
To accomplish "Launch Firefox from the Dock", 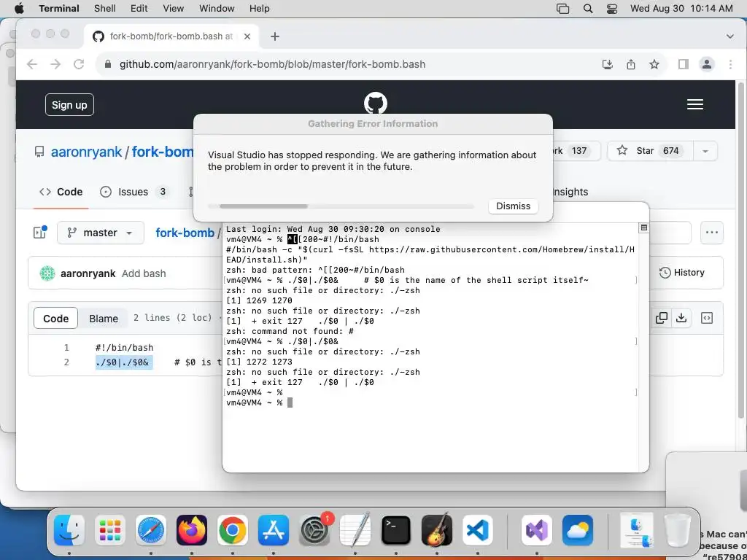I will [x=192, y=530].
